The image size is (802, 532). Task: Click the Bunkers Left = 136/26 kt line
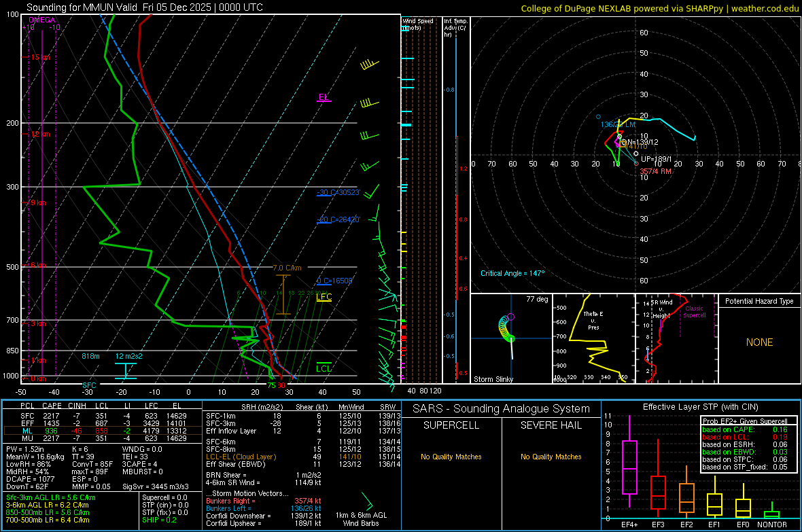coord(264,508)
